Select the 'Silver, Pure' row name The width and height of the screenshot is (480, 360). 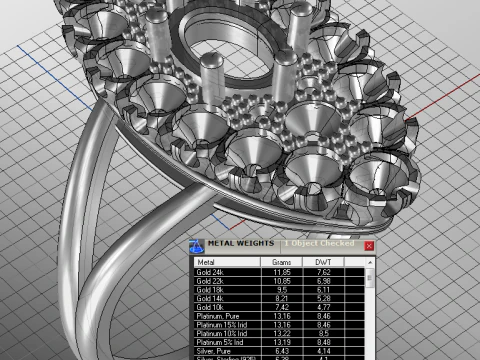point(213,351)
